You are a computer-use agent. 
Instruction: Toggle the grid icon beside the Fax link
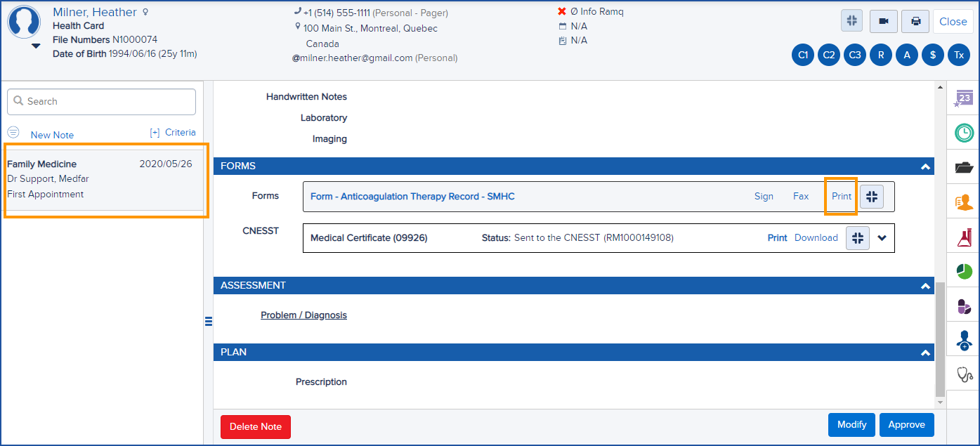(x=872, y=197)
